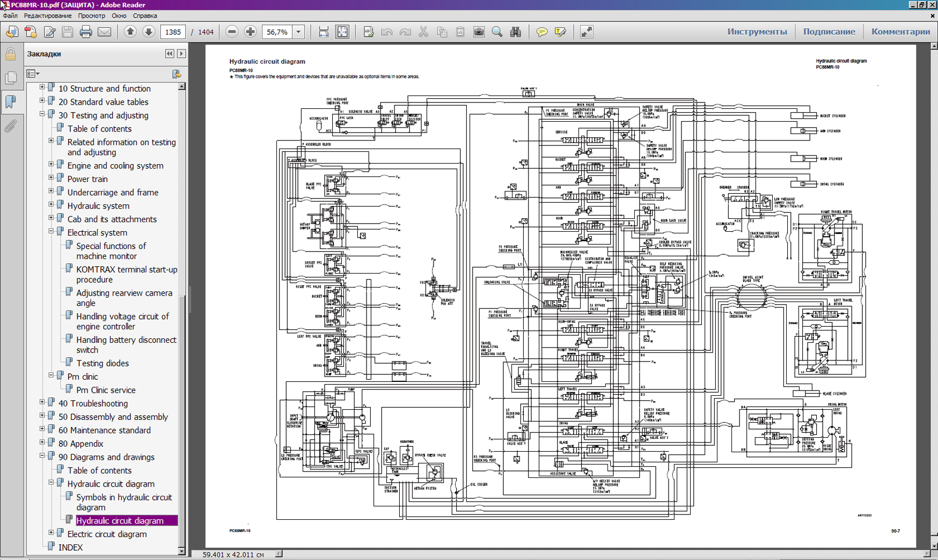
Task: Click the page number input field
Action: click(173, 32)
